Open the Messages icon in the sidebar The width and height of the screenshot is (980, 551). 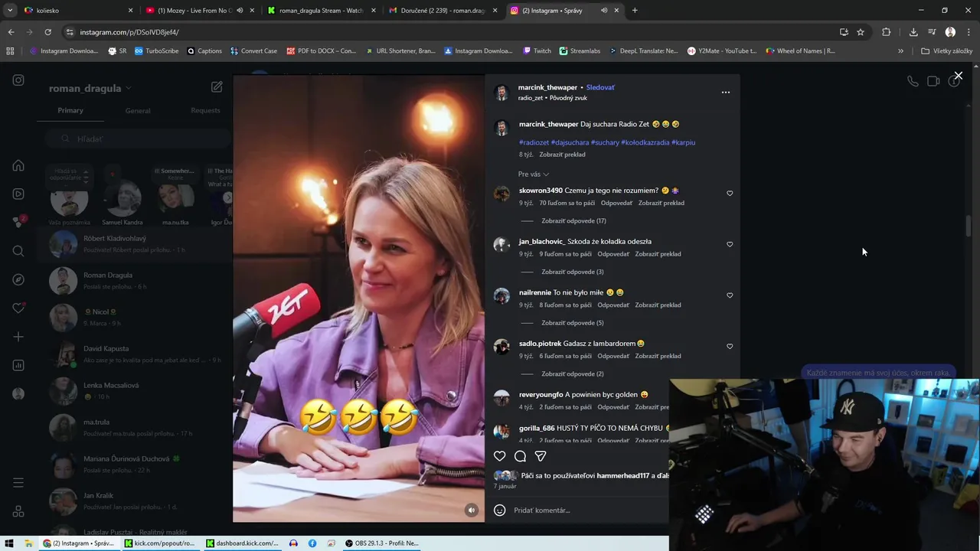coord(18,222)
